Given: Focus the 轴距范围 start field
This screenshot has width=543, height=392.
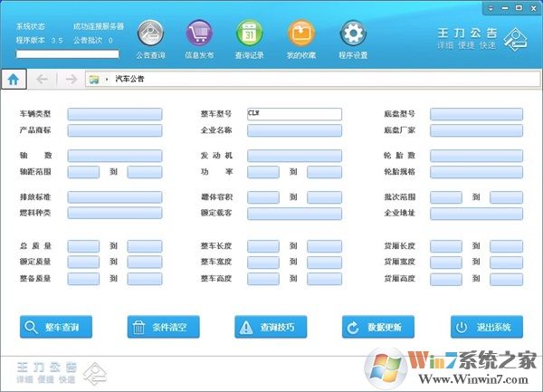Looking at the screenshot, I should point(83,172).
